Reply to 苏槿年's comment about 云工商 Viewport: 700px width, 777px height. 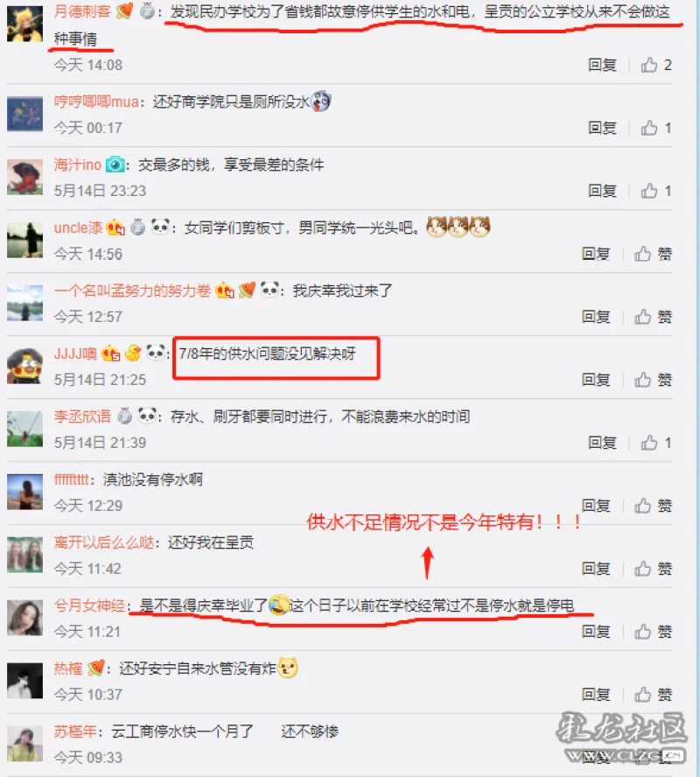pyautogui.click(x=596, y=757)
